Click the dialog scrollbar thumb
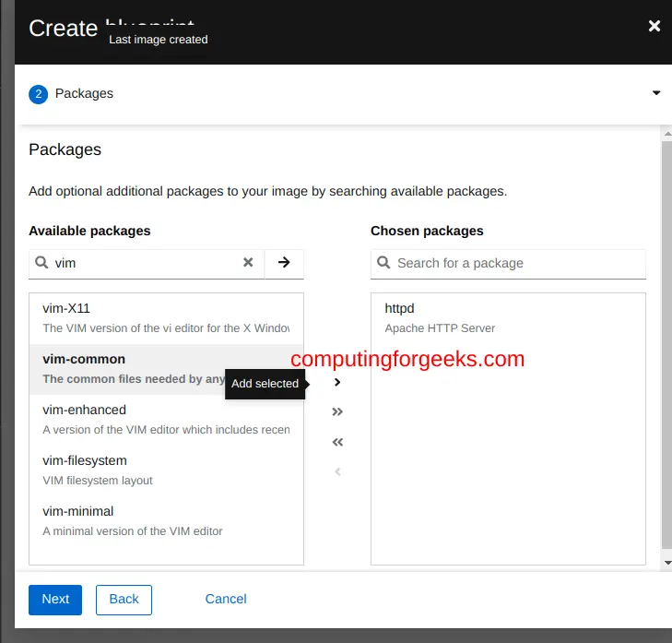The height and width of the screenshot is (643, 672). tap(666, 345)
